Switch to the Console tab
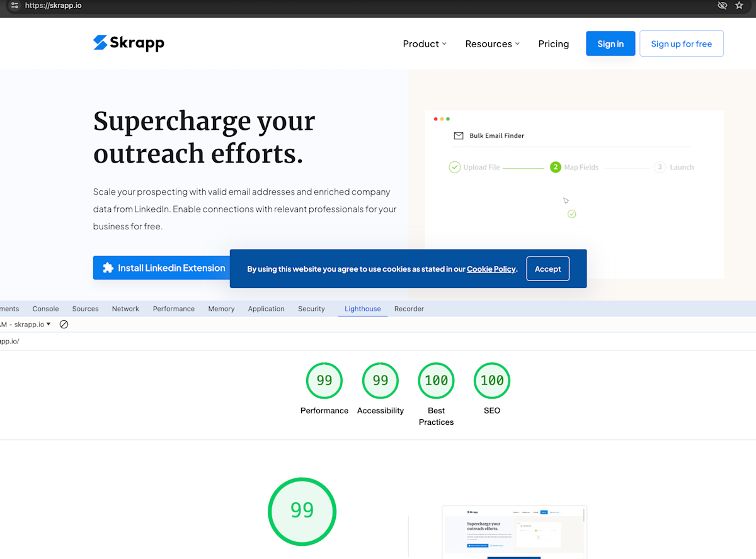 [x=45, y=309]
